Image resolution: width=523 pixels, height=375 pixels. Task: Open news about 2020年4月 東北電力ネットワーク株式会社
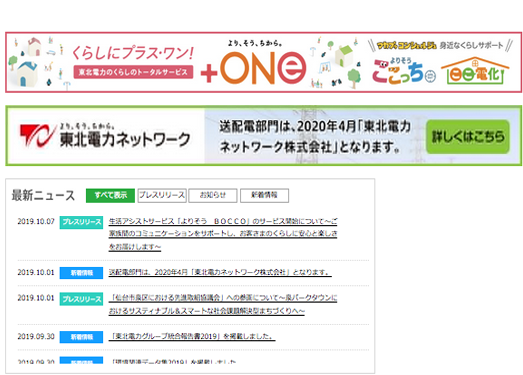(x=220, y=272)
